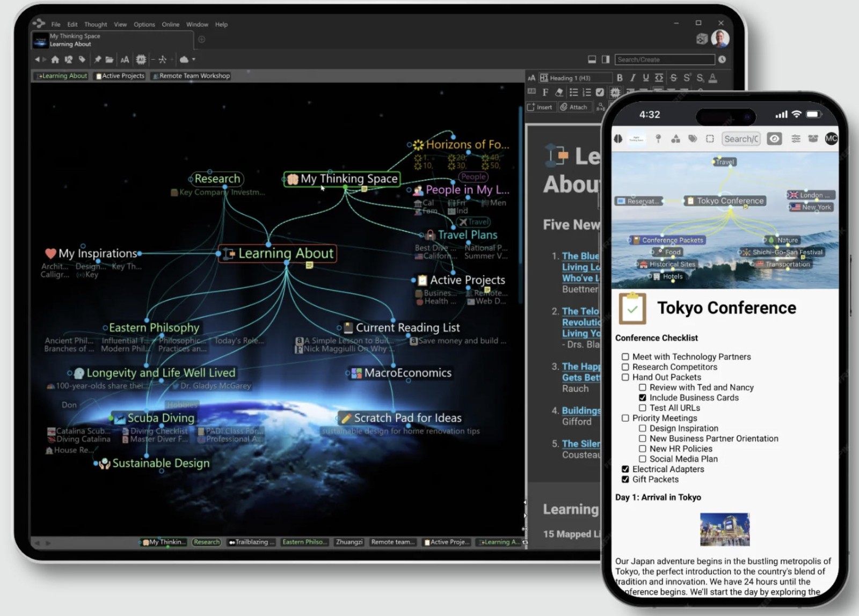Switch to side panel layout icon
The height and width of the screenshot is (616, 859).
coord(606,60)
